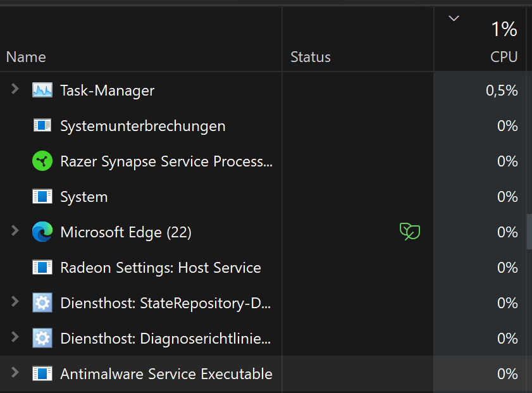The height and width of the screenshot is (393, 532).
Task: Click the sort arrow above CPU percentage
Action: (x=454, y=18)
